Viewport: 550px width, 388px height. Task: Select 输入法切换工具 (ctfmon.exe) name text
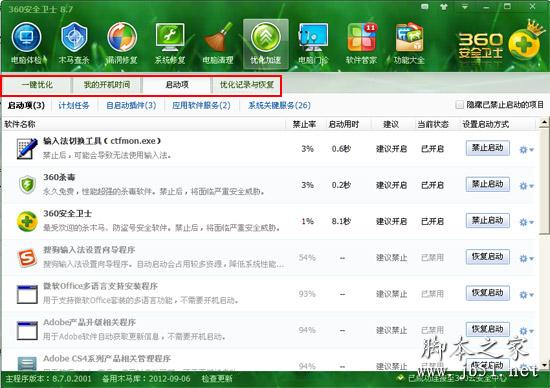point(102,141)
